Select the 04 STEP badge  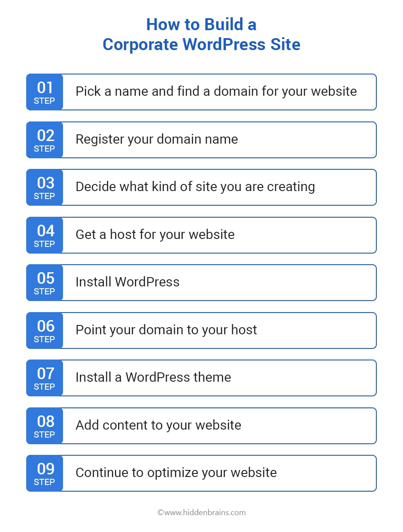(x=44, y=235)
